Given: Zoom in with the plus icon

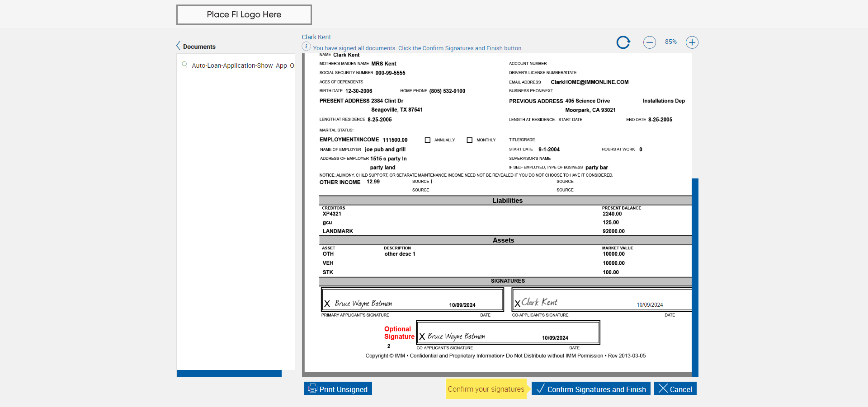Looking at the screenshot, I should coord(692,42).
